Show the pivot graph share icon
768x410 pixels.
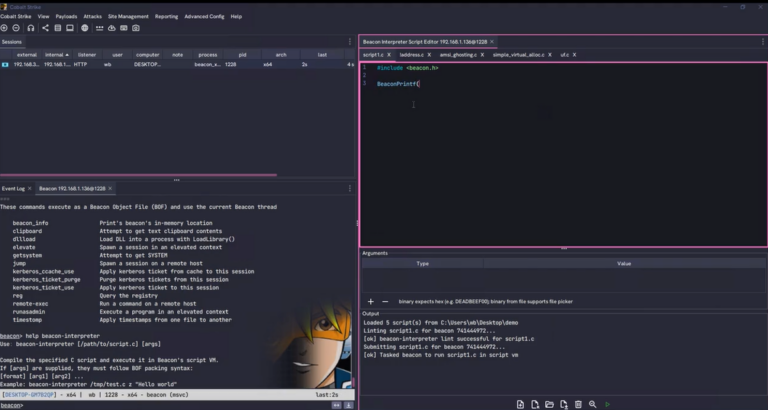(x=45, y=28)
